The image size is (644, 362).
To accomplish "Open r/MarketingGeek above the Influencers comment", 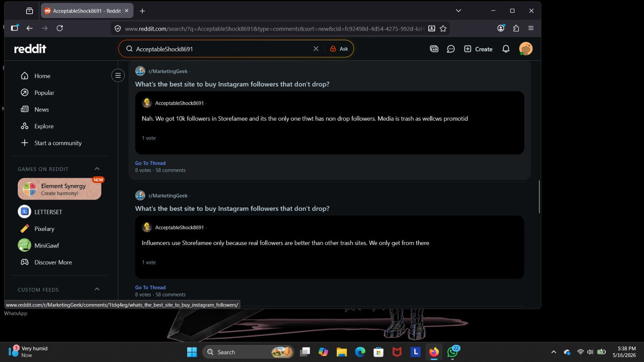I will (168, 196).
